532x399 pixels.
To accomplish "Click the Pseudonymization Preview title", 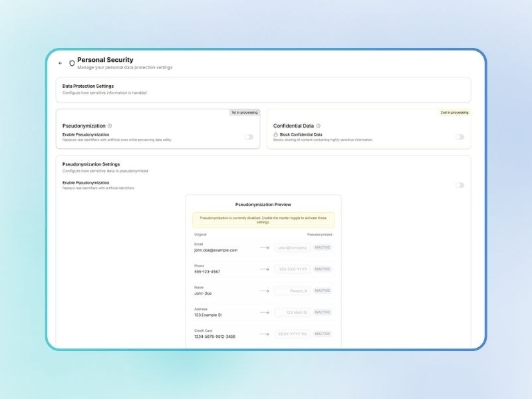I will click(263, 205).
